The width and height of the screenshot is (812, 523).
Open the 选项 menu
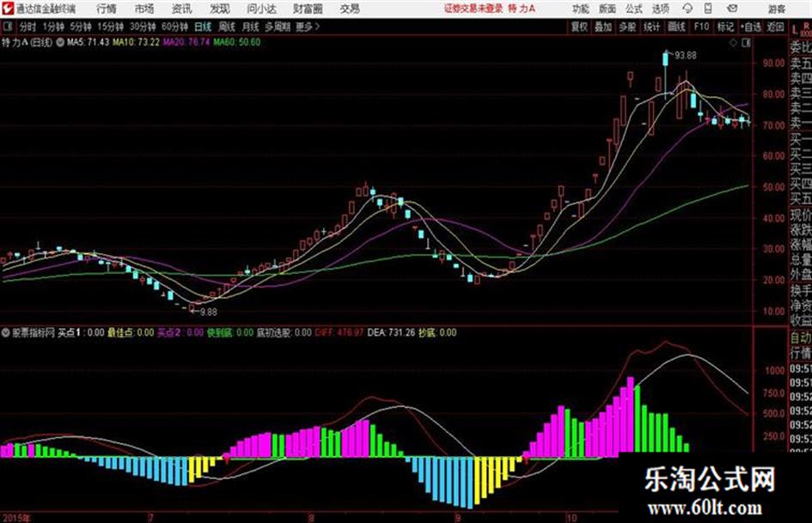point(660,9)
